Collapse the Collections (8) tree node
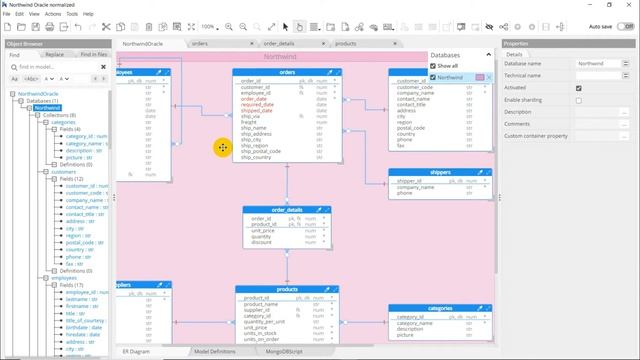Viewport: 640px width, 360px height. coord(38,115)
